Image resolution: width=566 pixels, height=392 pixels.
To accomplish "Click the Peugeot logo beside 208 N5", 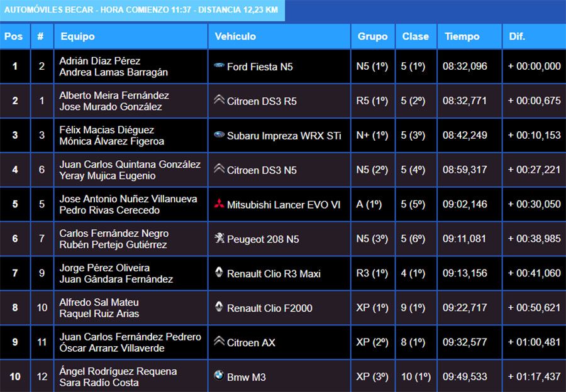I will tap(219, 238).
